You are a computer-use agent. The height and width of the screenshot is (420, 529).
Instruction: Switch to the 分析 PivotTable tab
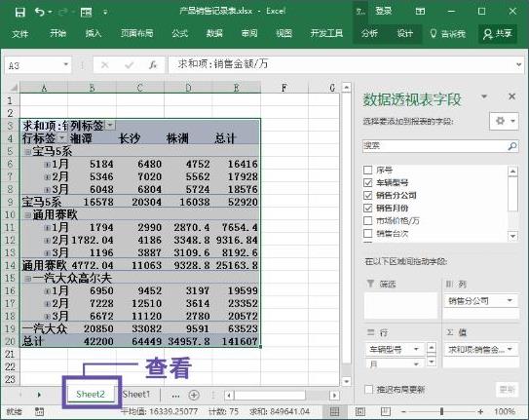(369, 33)
